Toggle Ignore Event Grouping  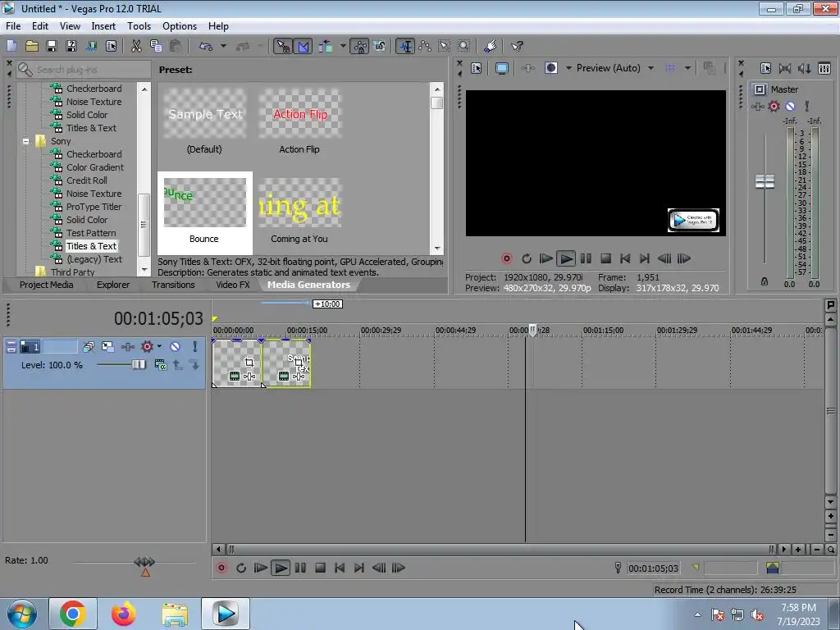[x=379, y=46]
